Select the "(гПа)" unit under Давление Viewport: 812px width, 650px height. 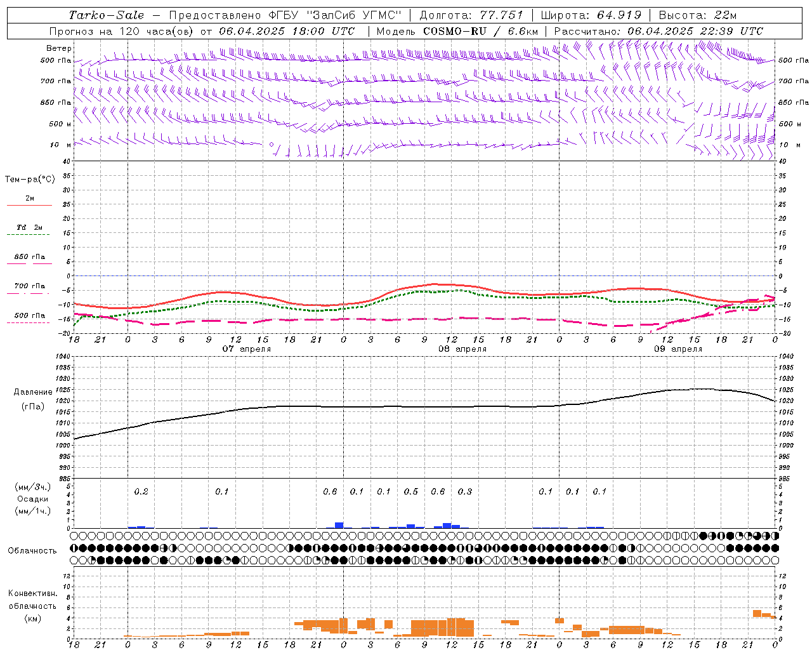(32, 407)
